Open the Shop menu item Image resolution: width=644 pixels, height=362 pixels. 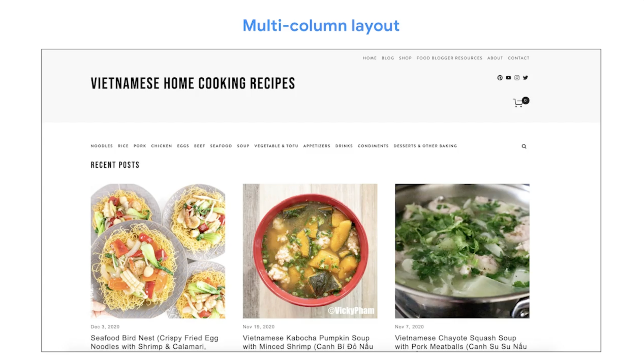[x=405, y=58]
